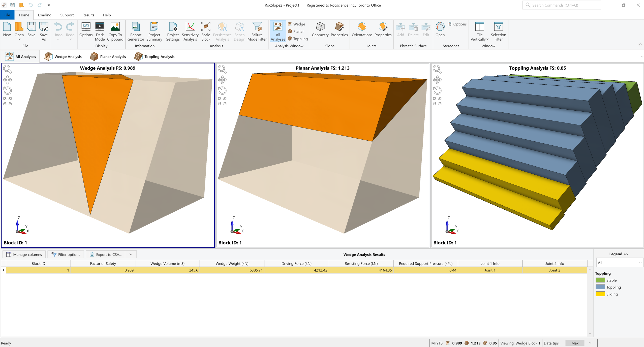Open the Stereonet view
Screen dimensions: 644x347
tap(440, 29)
